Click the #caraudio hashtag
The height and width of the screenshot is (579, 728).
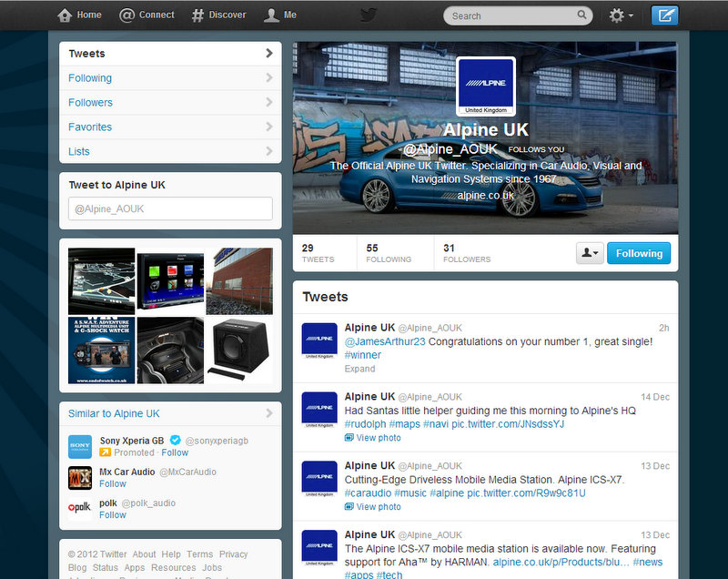click(x=369, y=493)
